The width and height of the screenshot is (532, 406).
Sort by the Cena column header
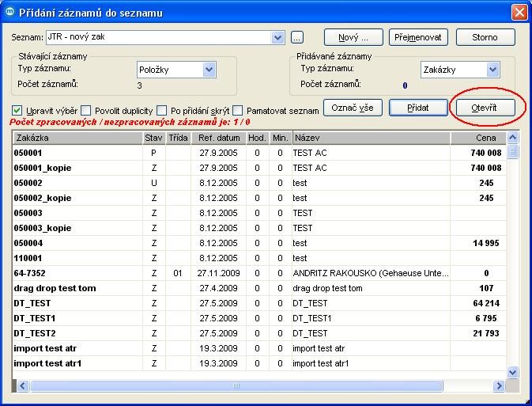(478, 138)
